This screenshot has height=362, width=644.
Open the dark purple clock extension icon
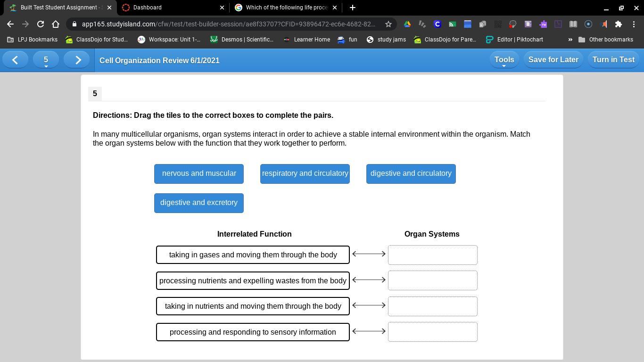[x=558, y=24]
